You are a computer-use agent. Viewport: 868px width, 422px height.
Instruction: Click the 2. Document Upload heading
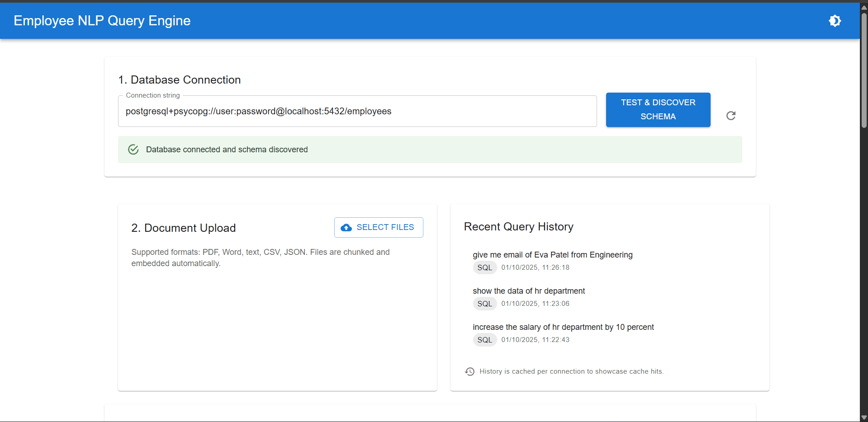(183, 228)
